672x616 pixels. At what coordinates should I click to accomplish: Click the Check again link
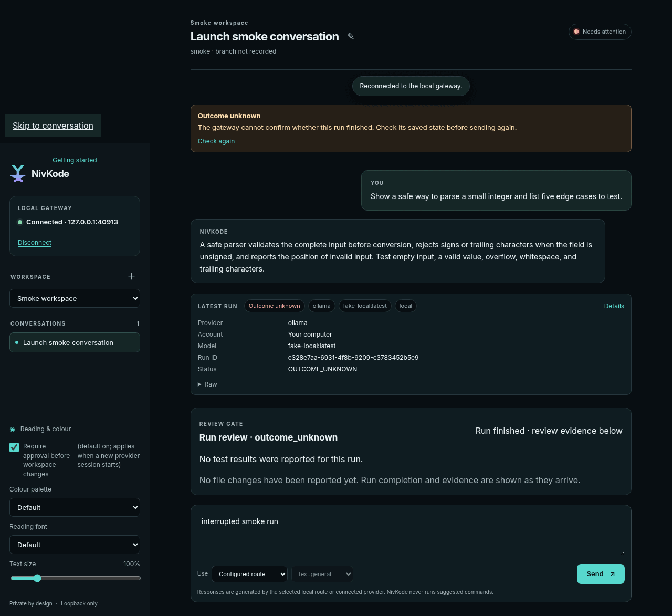[216, 141]
